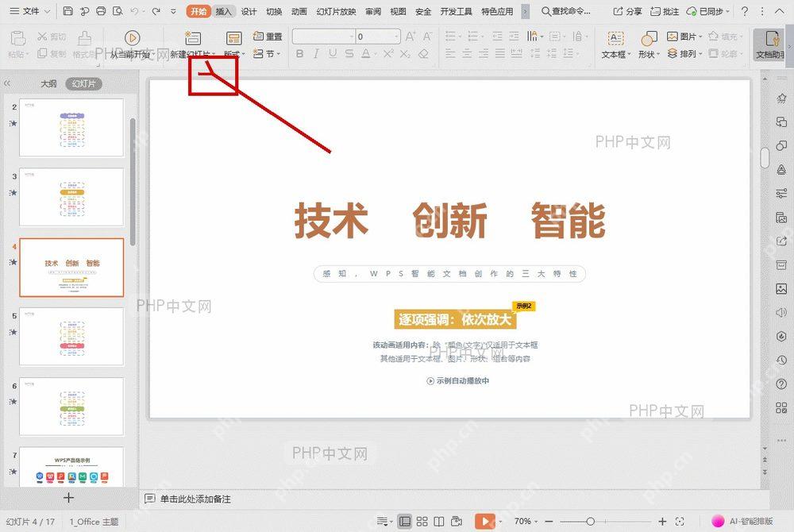Click the Print Preview icon
794x532 pixels.
click(118, 10)
